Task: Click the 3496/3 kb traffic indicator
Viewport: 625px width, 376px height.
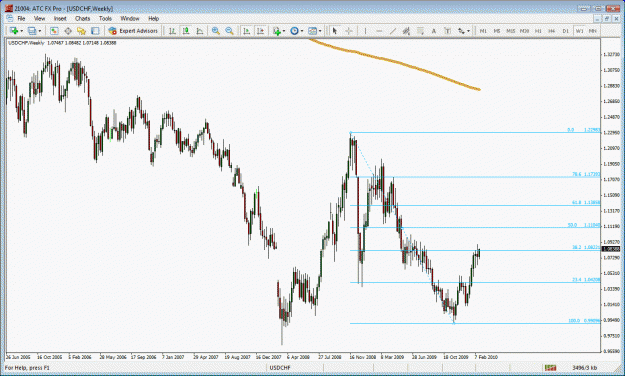Action: pos(584,367)
